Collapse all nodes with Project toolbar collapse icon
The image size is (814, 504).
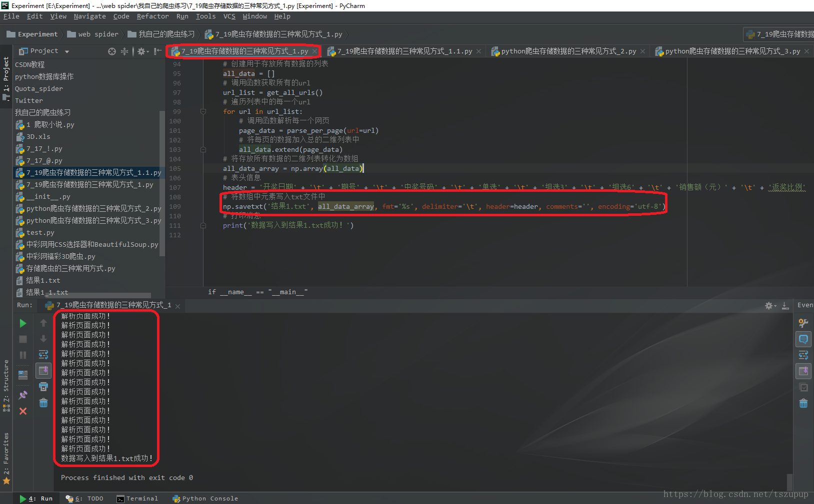click(124, 50)
